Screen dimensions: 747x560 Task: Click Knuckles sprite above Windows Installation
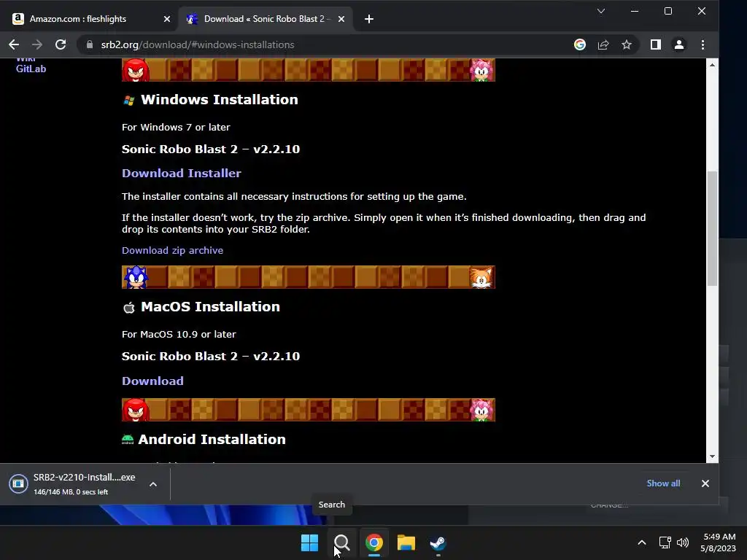135,70
